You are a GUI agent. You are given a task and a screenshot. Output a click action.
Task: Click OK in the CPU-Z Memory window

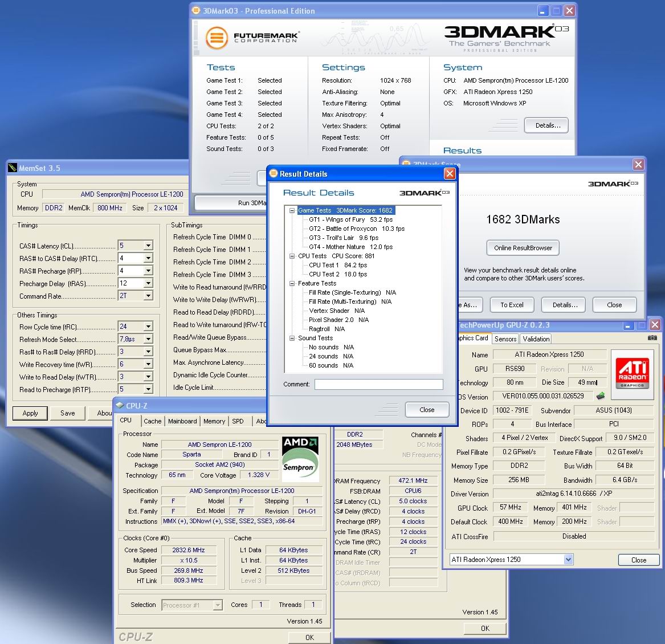(x=485, y=628)
